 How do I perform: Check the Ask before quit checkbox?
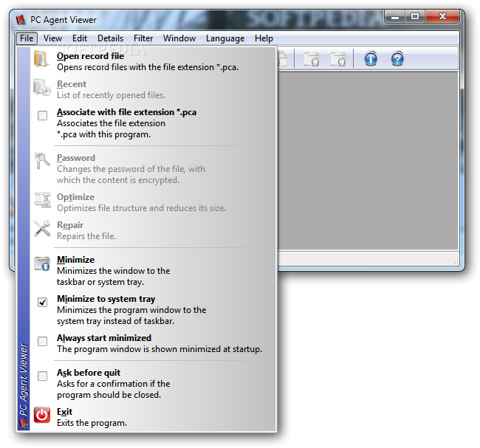(42, 376)
